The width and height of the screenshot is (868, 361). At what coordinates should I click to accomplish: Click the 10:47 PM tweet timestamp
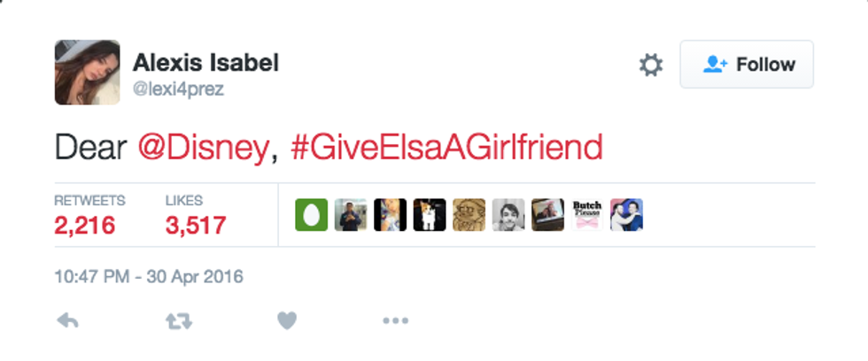click(x=148, y=277)
